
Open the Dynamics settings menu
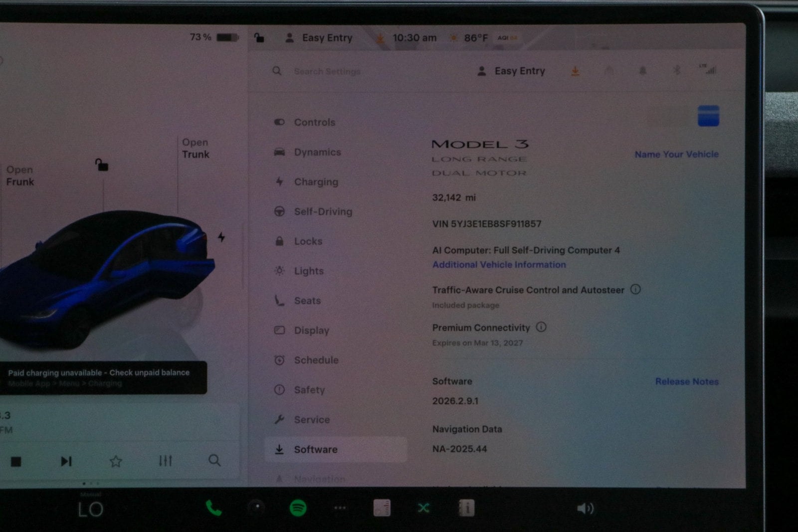click(308, 152)
